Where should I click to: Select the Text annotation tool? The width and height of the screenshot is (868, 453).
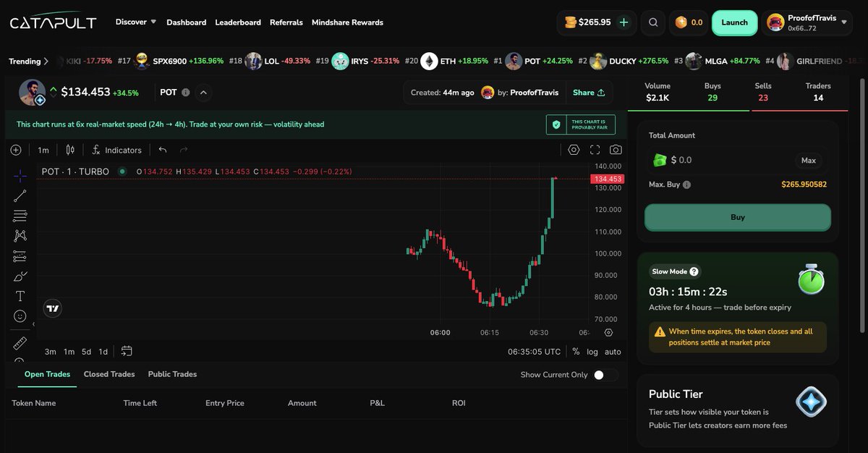click(x=20, y=296)
